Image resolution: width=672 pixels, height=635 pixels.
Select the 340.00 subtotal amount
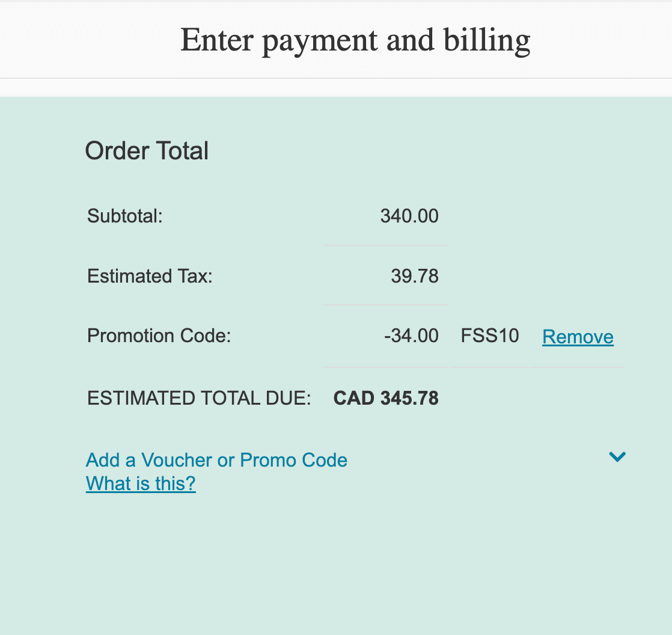409,216
